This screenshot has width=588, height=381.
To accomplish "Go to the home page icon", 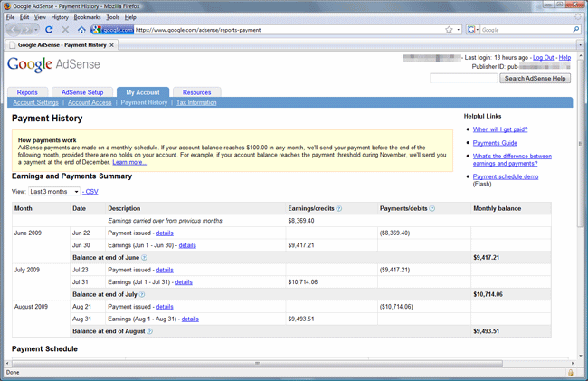I will tap(81, 30).
